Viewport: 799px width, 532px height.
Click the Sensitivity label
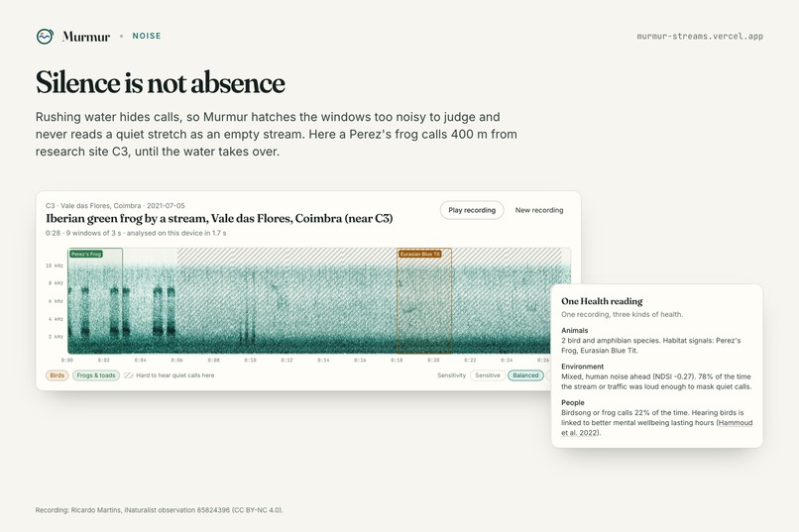pyautogui.click(x=451, y=375)
